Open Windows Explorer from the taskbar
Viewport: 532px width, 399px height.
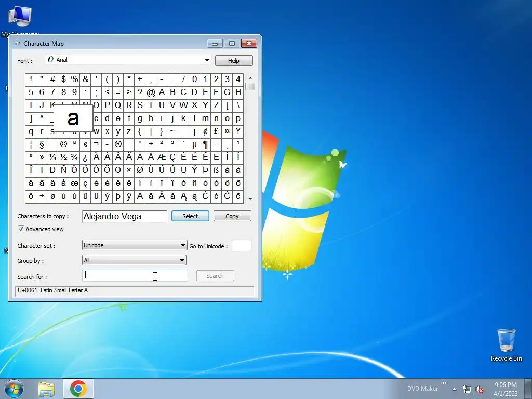click(x=46, y=389)
